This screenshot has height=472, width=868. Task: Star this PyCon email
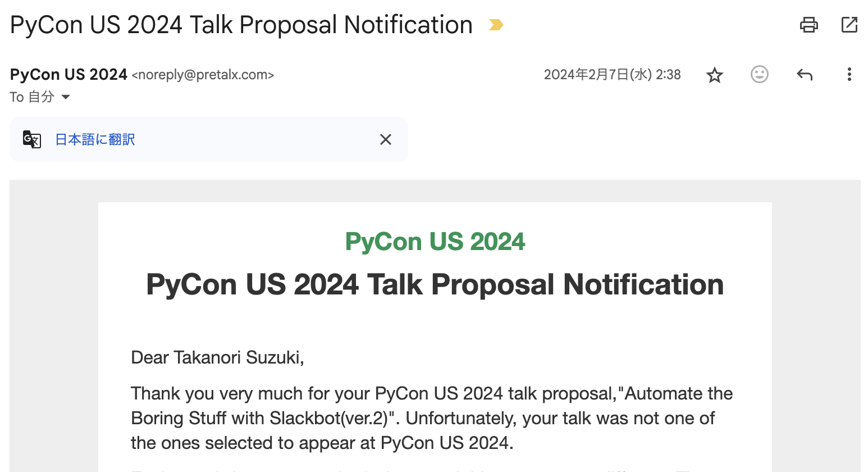tap(714, 75)
